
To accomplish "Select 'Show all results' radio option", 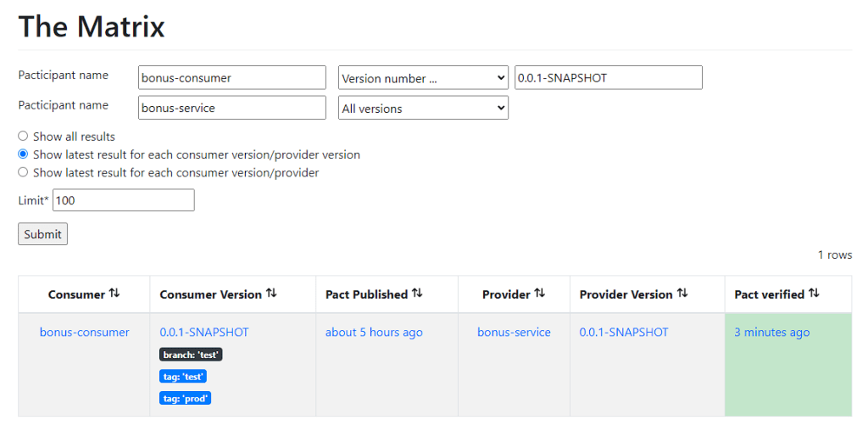I will point(24,137).
